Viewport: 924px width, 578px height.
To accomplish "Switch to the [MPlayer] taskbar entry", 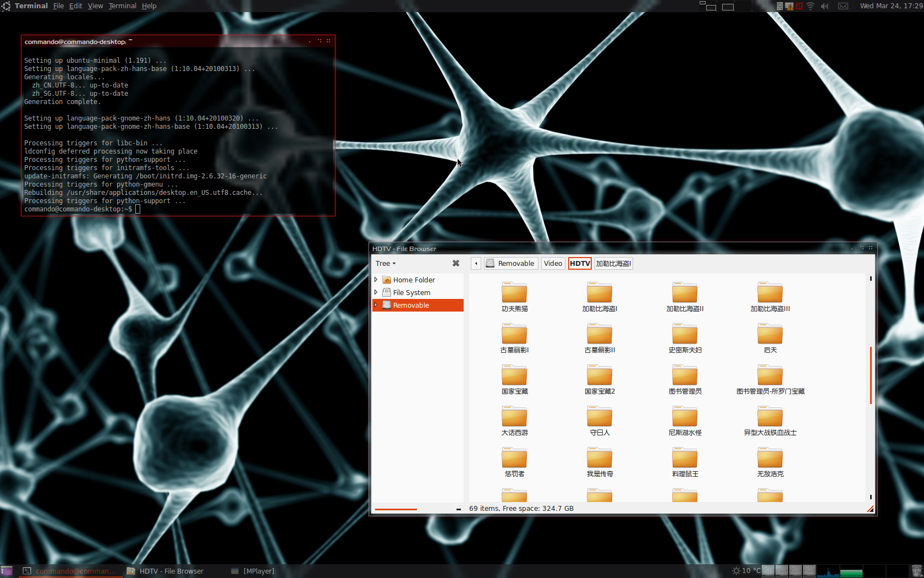I will (x=253, y=571).
